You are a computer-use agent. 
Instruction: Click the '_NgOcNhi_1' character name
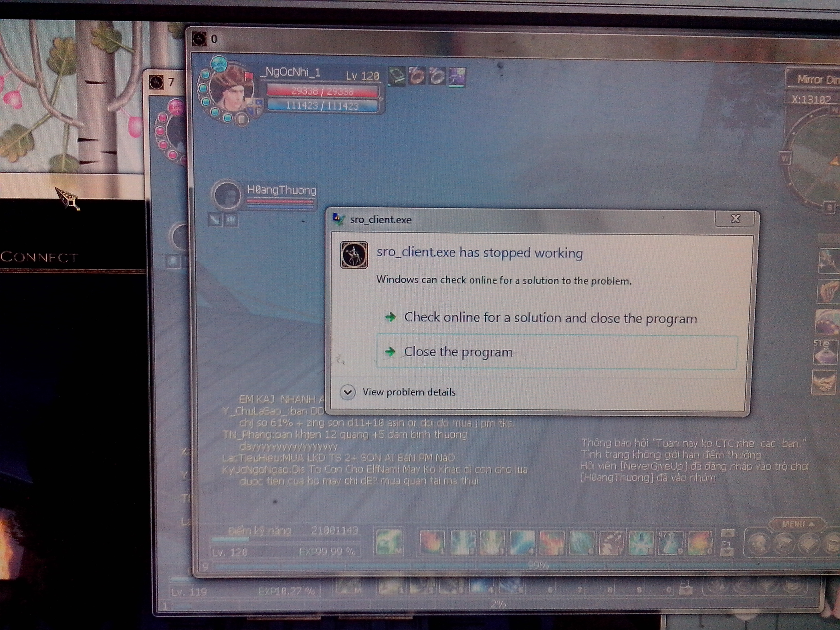coord(291,72)
